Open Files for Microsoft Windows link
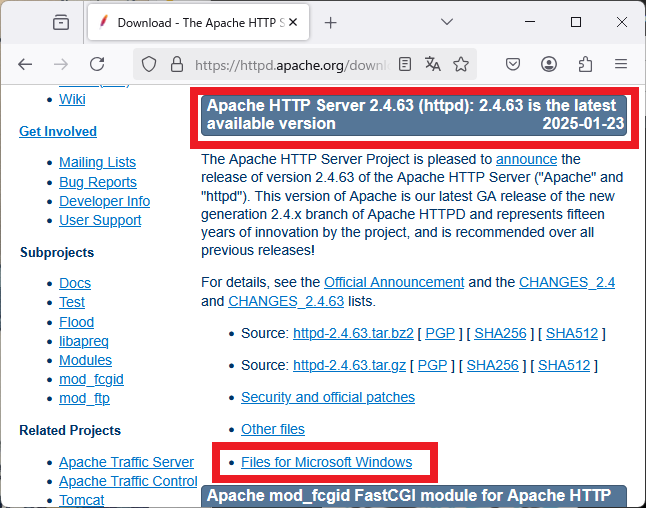The height and width of the screenshot is (508, 646). (327, 462)
